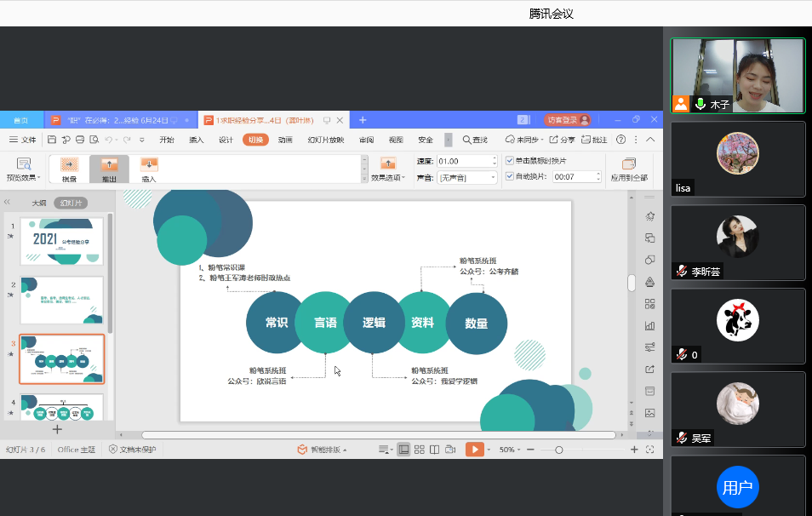The height and width of the screenshot is (516, 812).
Task: Open the 50% zoom level dropdown
Action: [x=509, y=449]
